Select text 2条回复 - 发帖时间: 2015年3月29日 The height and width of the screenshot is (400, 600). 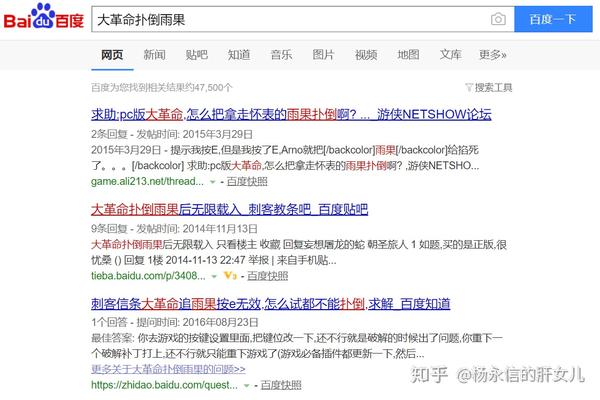tap(172, 134)
